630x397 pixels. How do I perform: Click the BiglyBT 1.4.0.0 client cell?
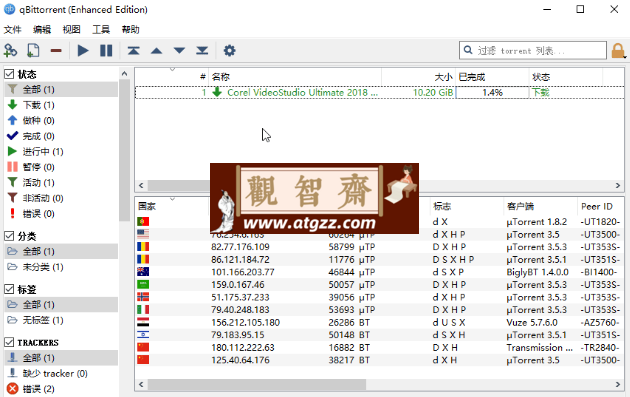coord(537,272)
